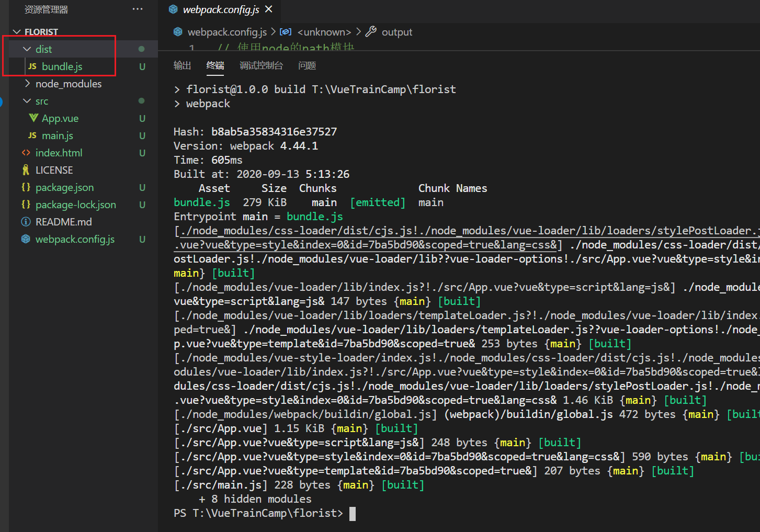The width and height of the screenshot is (760, 532).
Task: Click the webpack cube icon beside webpack.config.js in explorer
Action: tap(26, 239)
